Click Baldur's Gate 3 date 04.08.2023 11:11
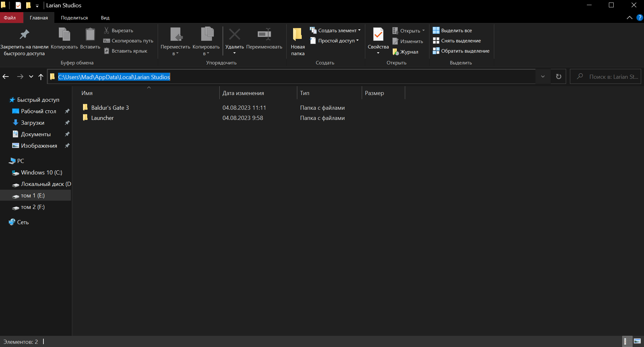 (244, 108)
